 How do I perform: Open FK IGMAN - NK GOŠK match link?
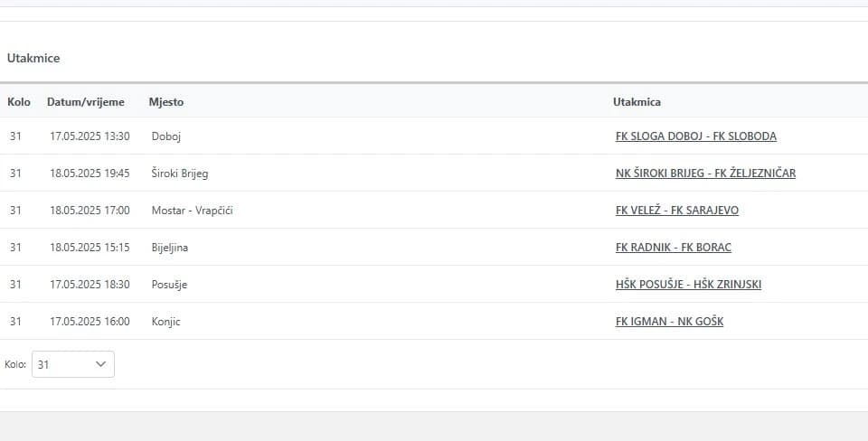[669, 322]
